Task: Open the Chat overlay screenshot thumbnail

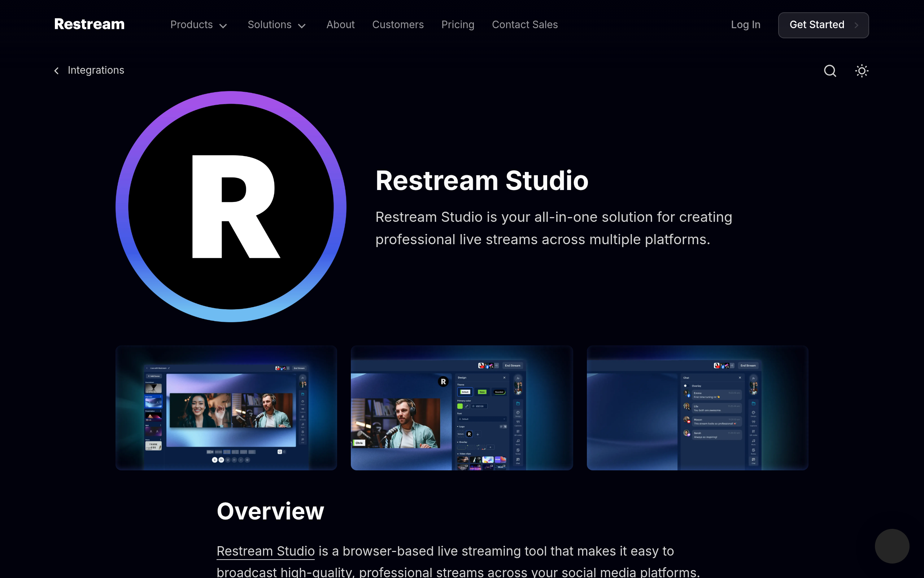Action: [x=697, y=408]
